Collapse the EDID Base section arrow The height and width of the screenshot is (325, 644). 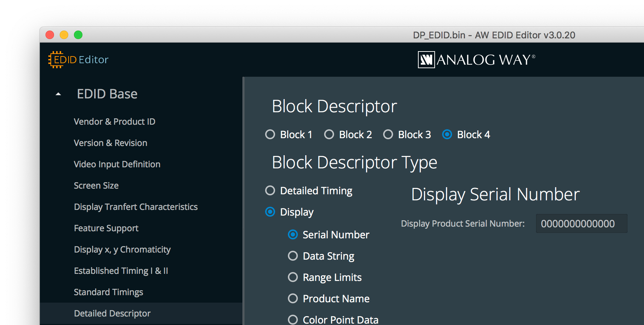click(58, 94)
